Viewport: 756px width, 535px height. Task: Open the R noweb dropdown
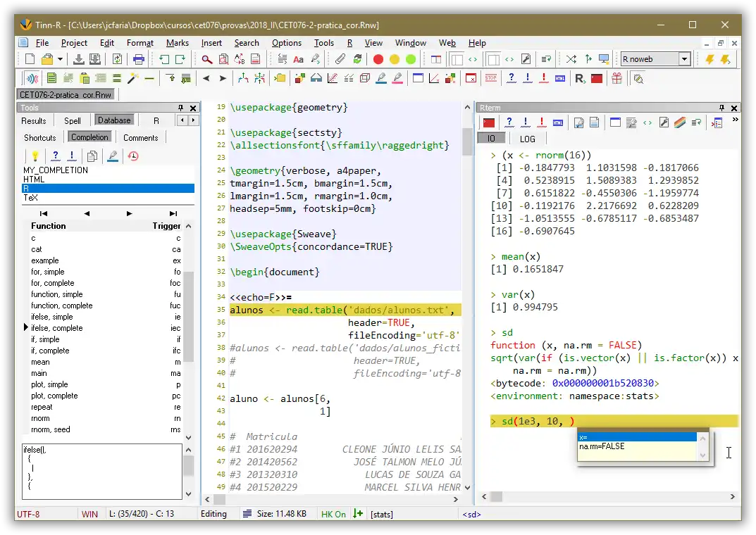tap(684, 60)
